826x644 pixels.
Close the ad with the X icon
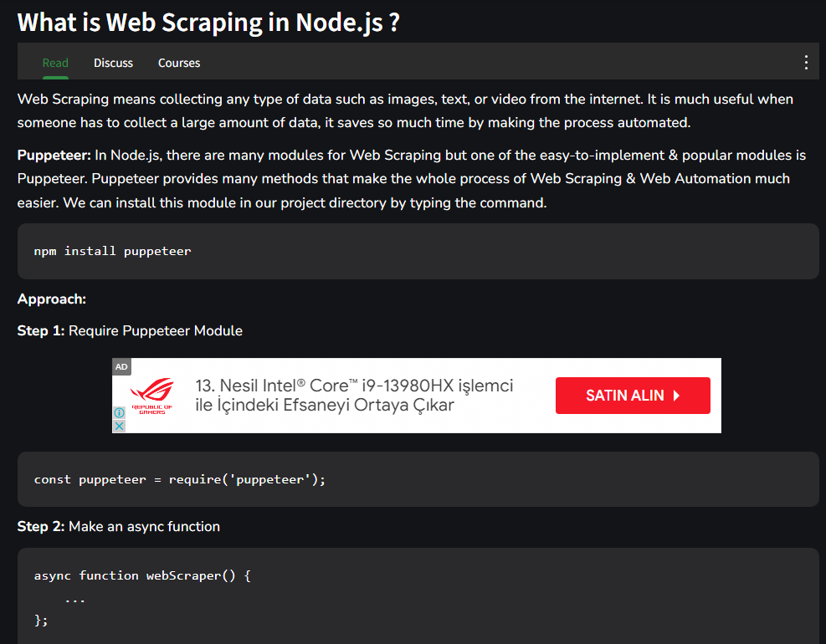click(120, 426)
